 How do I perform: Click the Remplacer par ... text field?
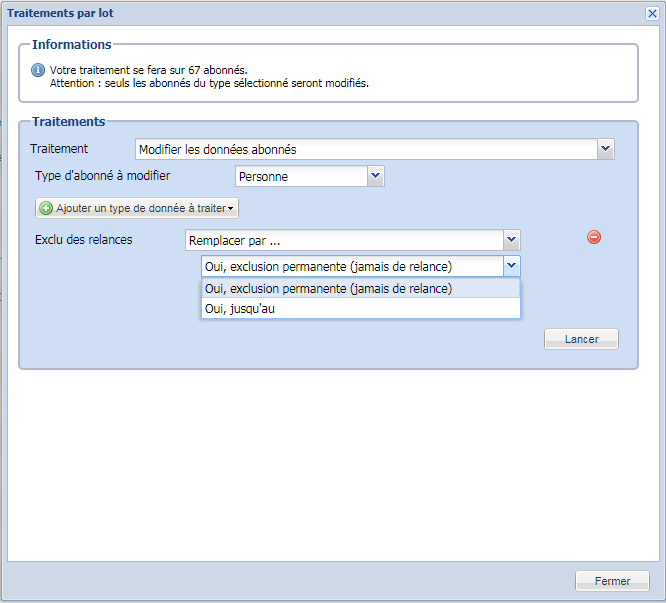[343, 240]
